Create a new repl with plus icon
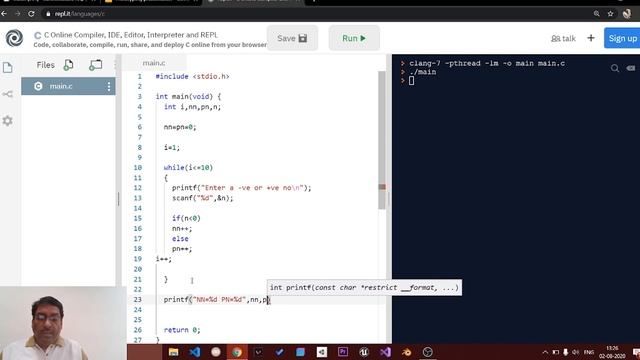640x360 pixels. pos(591,38)
